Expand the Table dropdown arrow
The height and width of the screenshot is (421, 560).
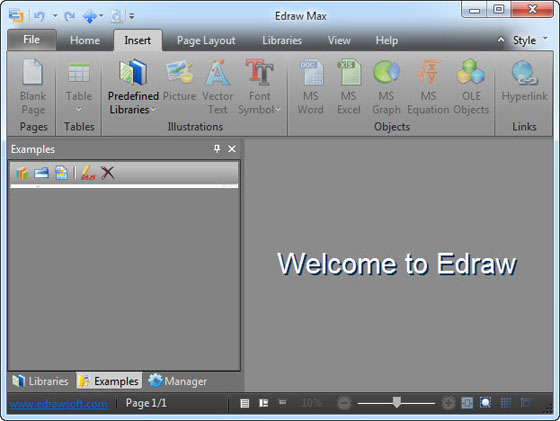pyautogui.click(x=79, y=109)
